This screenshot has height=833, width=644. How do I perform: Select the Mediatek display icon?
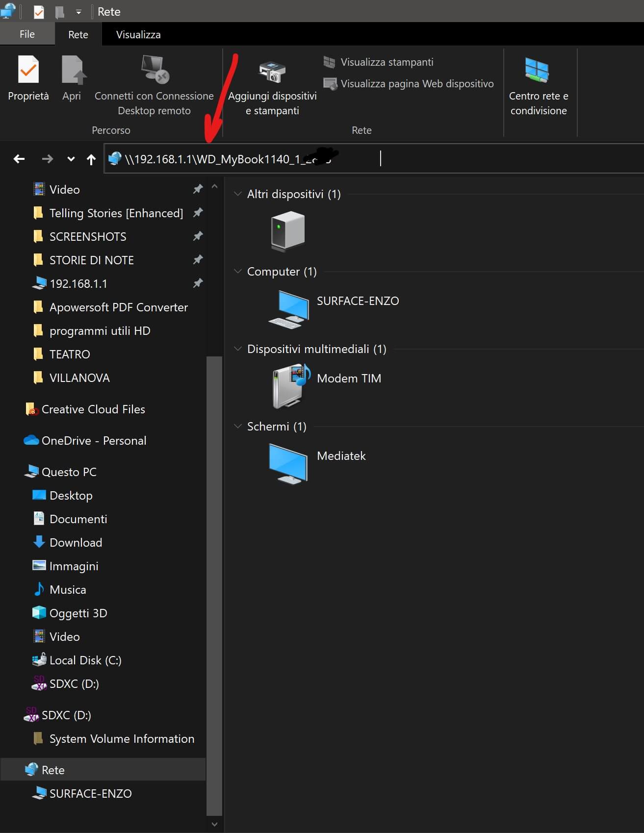(x=288, y=463)
